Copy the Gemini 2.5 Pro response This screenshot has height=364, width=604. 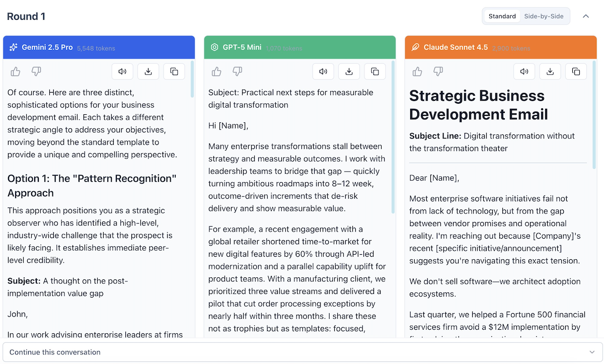(174, 71)
